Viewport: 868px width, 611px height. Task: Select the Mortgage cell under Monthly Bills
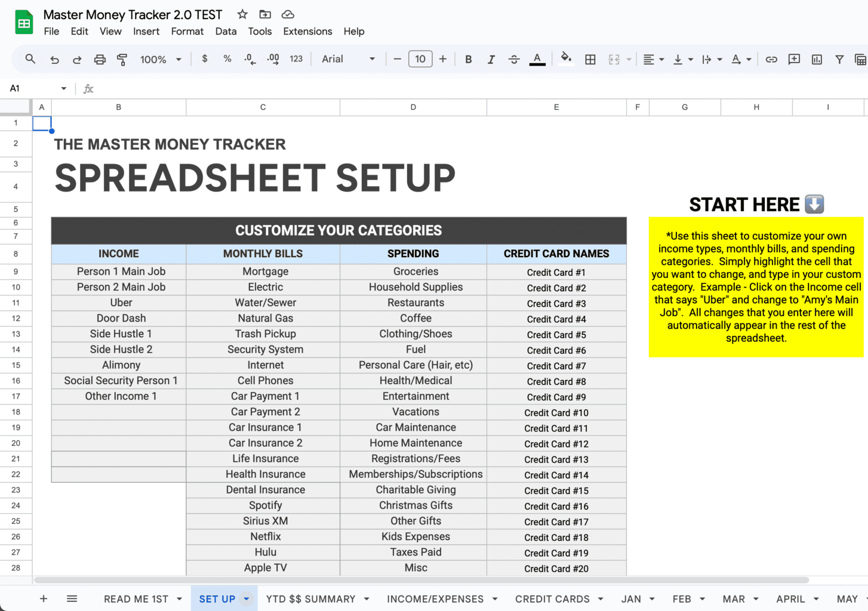pyautogui.click(x=265, y=271)
